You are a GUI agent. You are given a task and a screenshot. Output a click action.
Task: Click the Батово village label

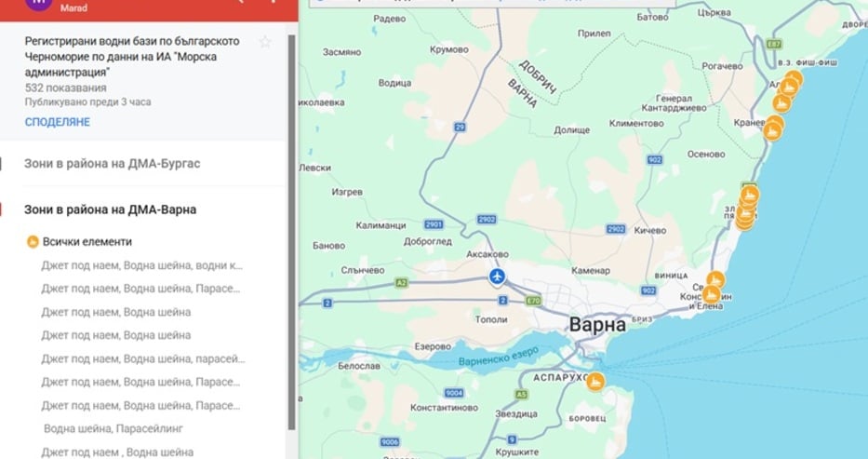tap(652, 17)
